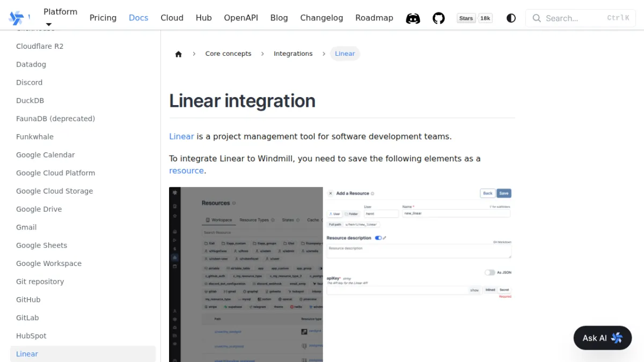Click the Core concepts breadcrumb
The height and width of the screenshot is (362, 644).
tap(228, 54)
